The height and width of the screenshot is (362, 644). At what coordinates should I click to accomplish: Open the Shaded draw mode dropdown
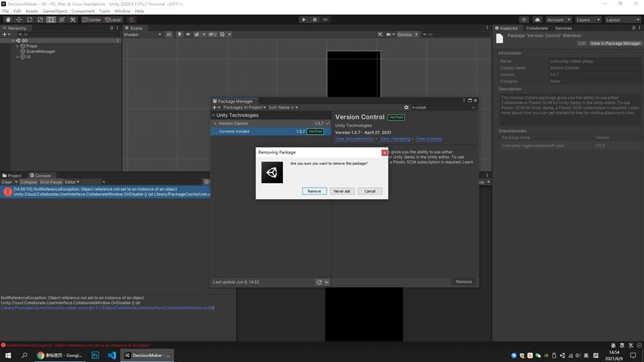142,34
